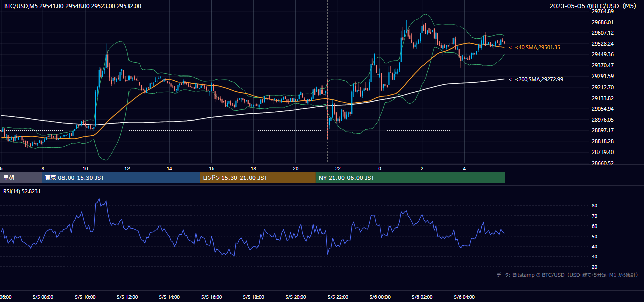Select the NY 21:00-06:00 JST session bar
This screenshot has width=644, height=302.
[411, 178]
